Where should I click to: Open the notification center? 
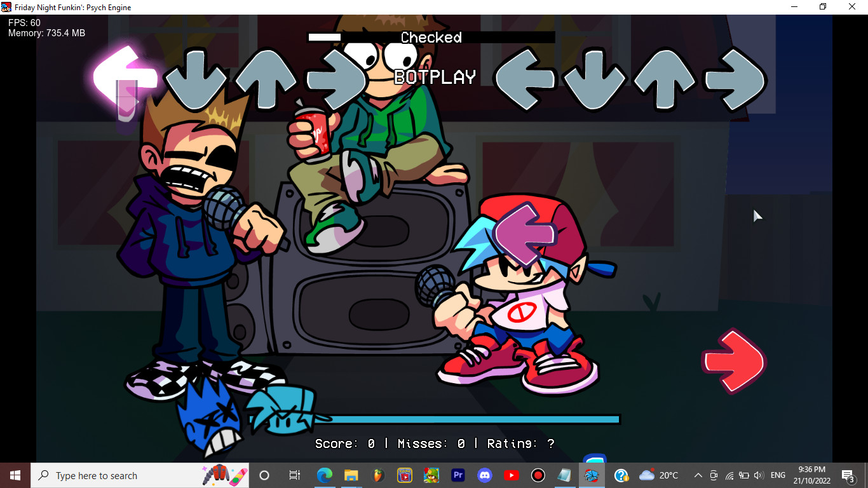click(x=848, y=475)
